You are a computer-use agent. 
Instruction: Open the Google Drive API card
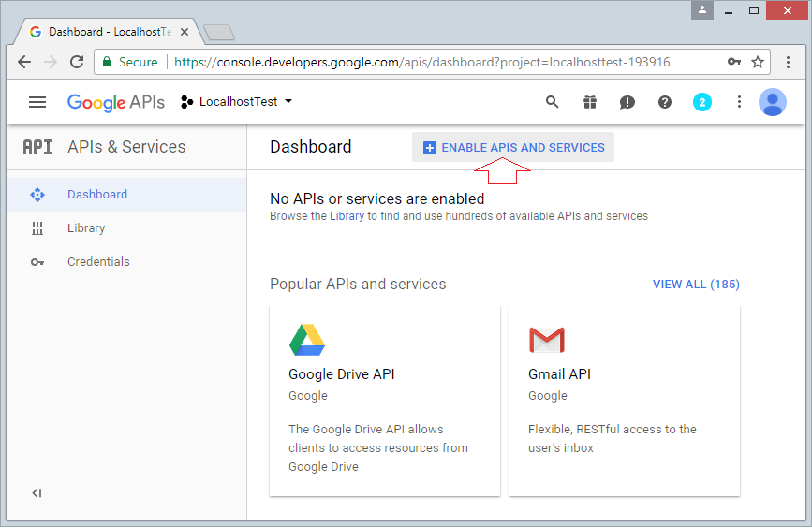[x=385, y=401]
